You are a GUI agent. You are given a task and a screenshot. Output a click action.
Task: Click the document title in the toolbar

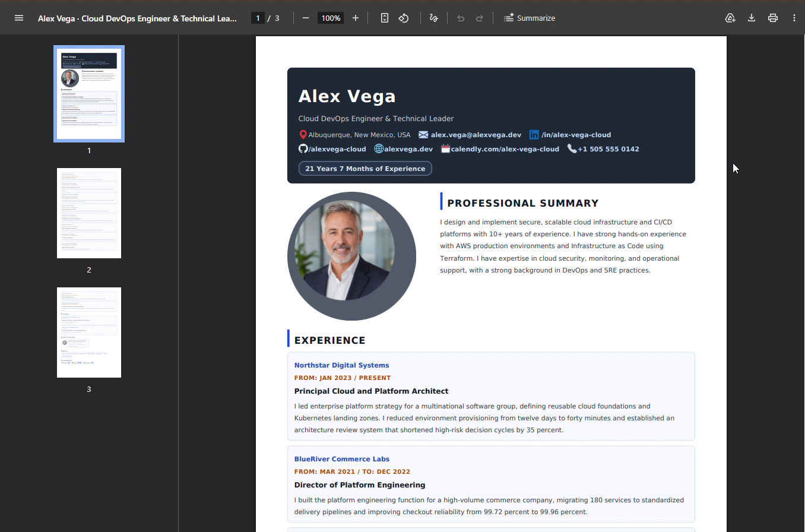click(137, 18)
